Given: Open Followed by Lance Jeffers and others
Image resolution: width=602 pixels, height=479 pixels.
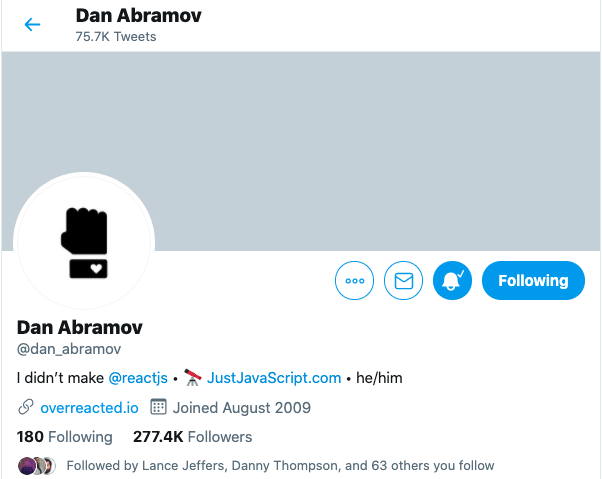Looking at the screenshot, I should [280, 466].
